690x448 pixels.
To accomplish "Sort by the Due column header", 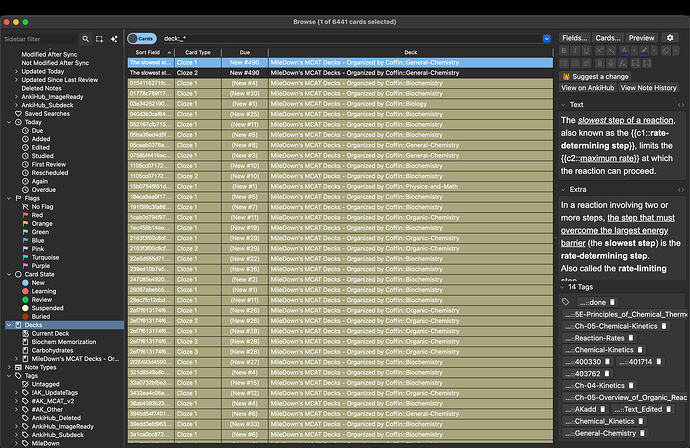I will [x=245, y=52].
